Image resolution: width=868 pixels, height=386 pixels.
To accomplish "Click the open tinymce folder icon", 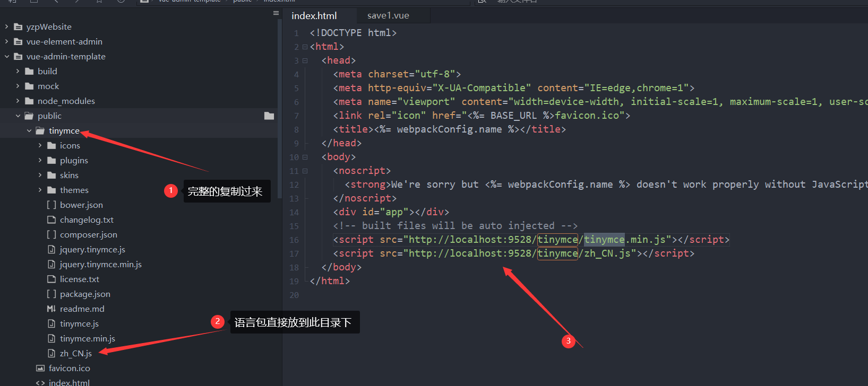I will pyautogui.click(x=40, y=130).
